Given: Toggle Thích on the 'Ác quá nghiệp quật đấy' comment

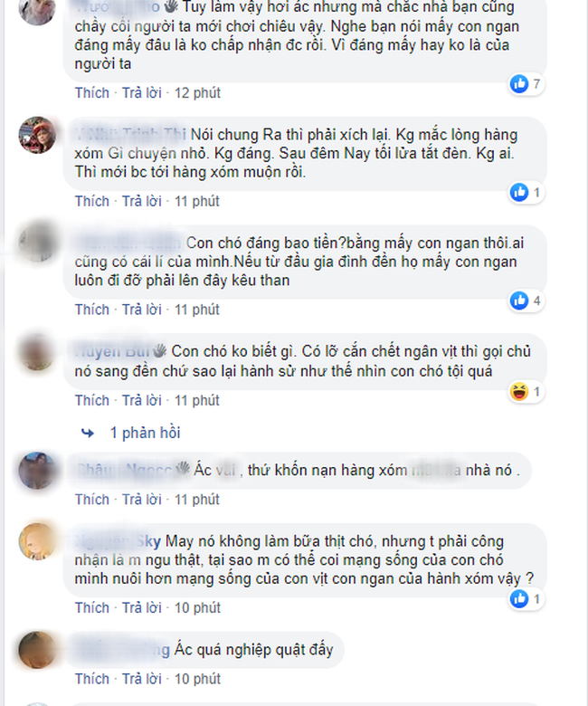Looking at the screenshot, I should 92,679.
